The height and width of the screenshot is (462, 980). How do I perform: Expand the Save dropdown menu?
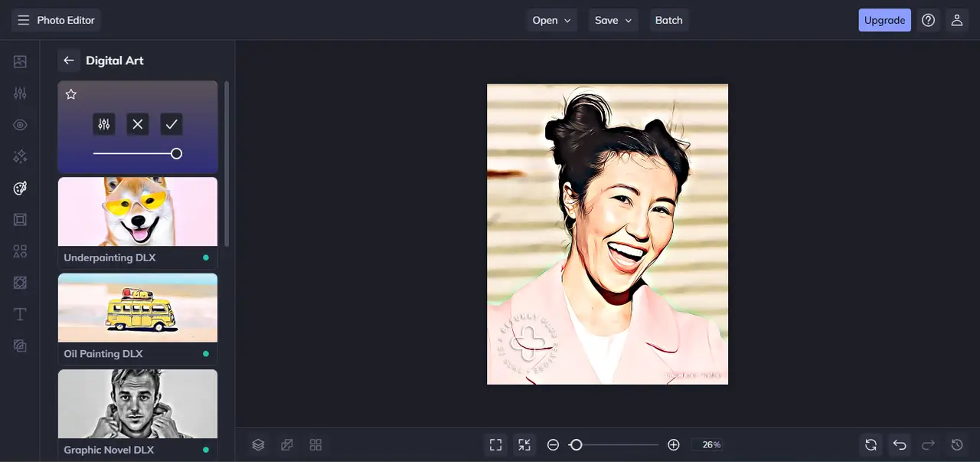613,20
